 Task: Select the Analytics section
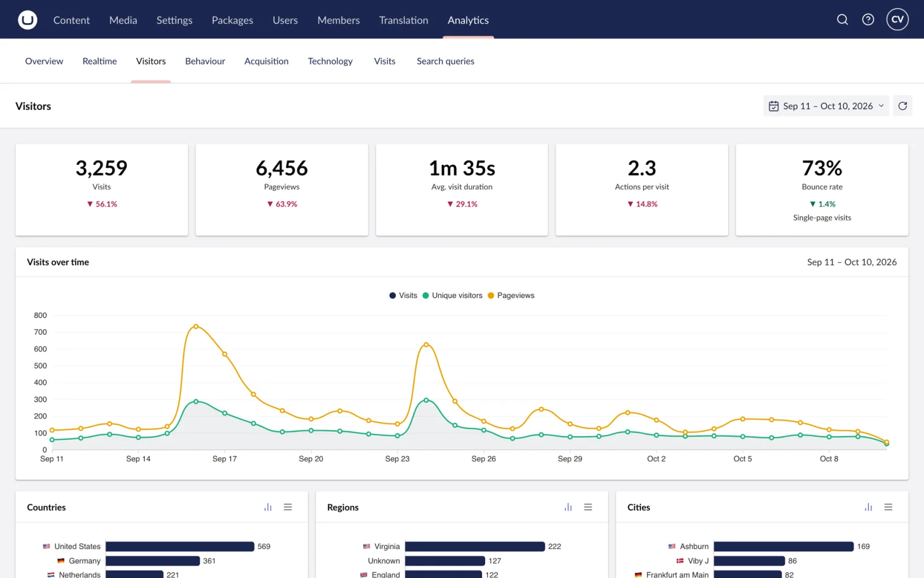click(x=468, y=20)
